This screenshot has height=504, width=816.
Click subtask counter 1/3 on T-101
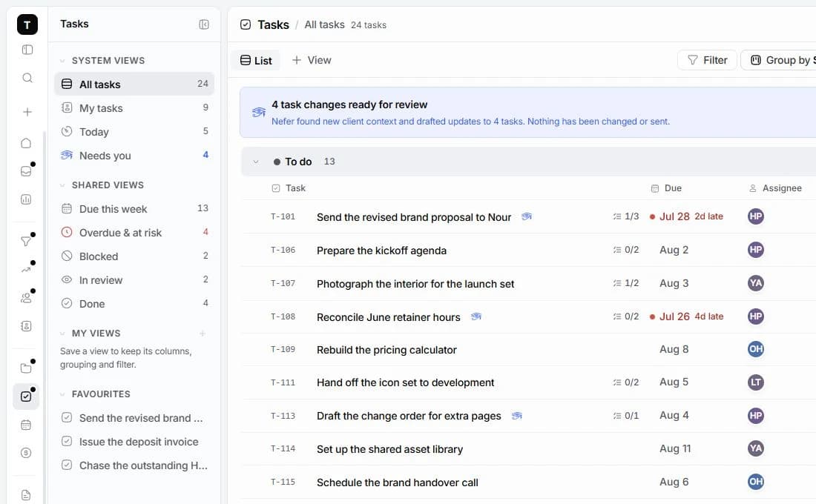(626, 216)
